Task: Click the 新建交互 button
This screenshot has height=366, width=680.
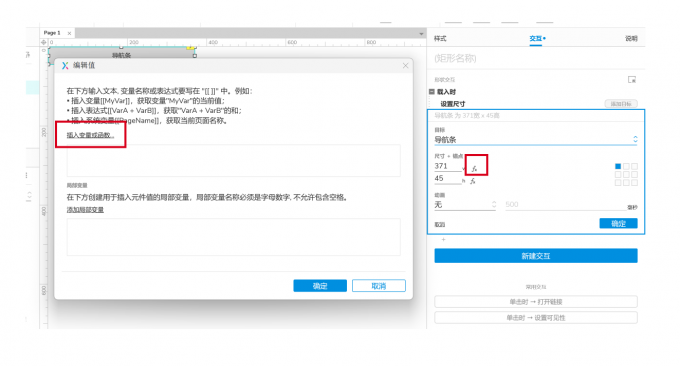Action: (536, 256)
